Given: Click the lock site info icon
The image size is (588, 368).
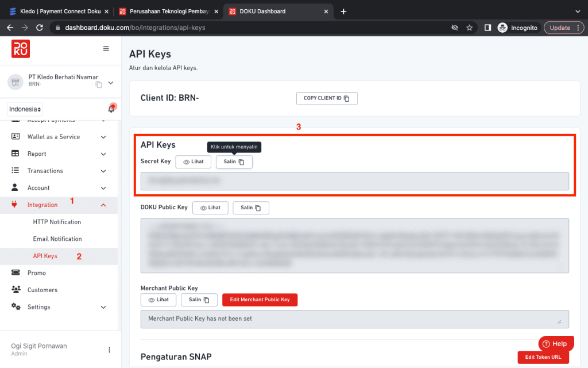Looking at the screenshot, I should click(x=57, y=28).
